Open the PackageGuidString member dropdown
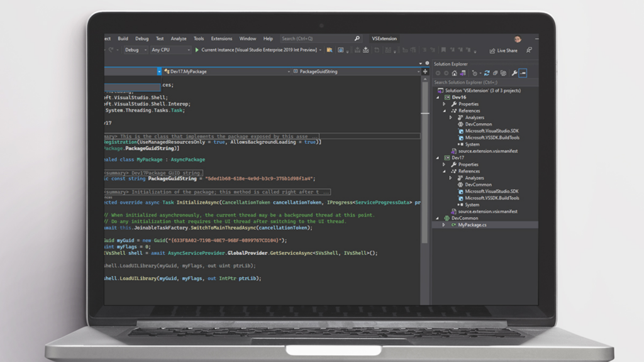 357,72
